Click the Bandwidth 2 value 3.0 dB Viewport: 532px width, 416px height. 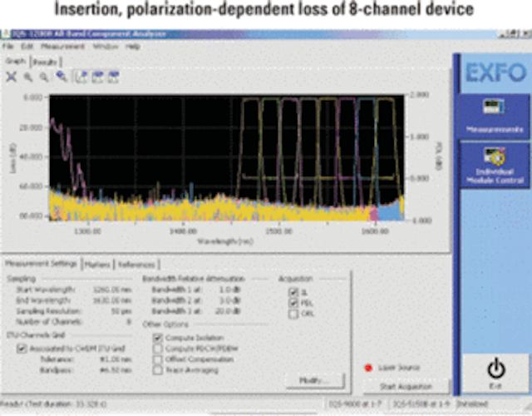point(230,300)
